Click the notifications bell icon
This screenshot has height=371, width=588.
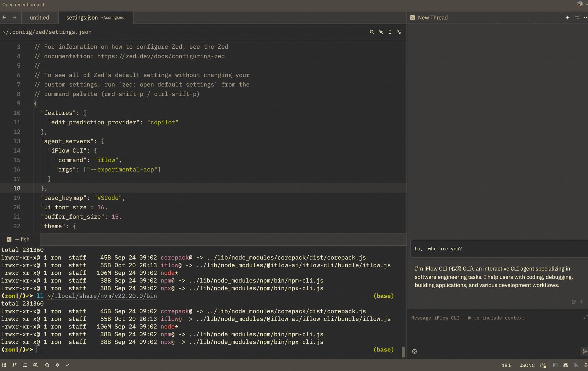coord(586,365)
